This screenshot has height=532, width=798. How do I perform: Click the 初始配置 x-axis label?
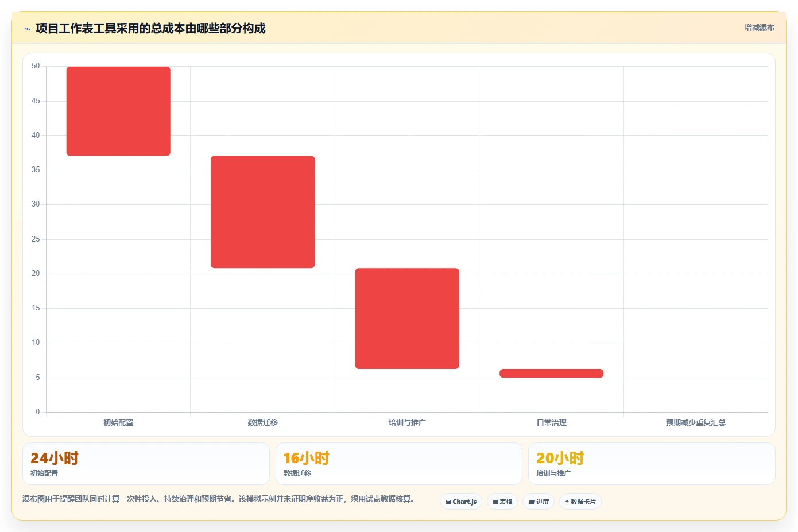point(118,422)
